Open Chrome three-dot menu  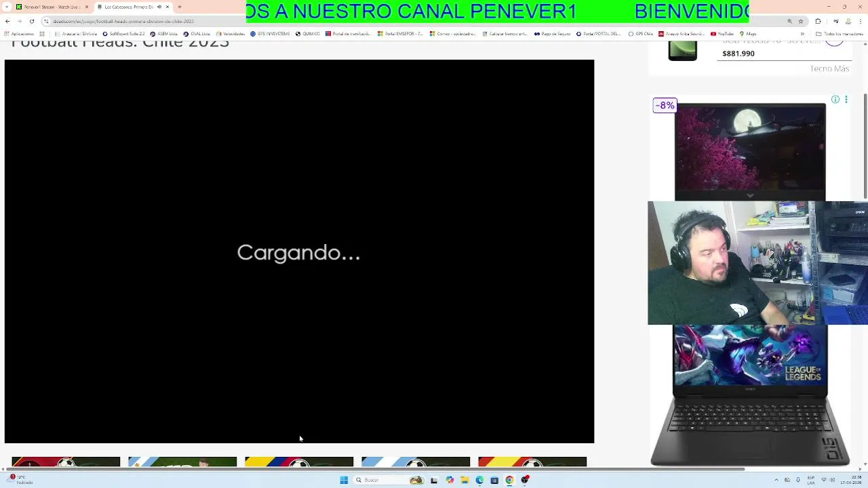click(860, 21)
